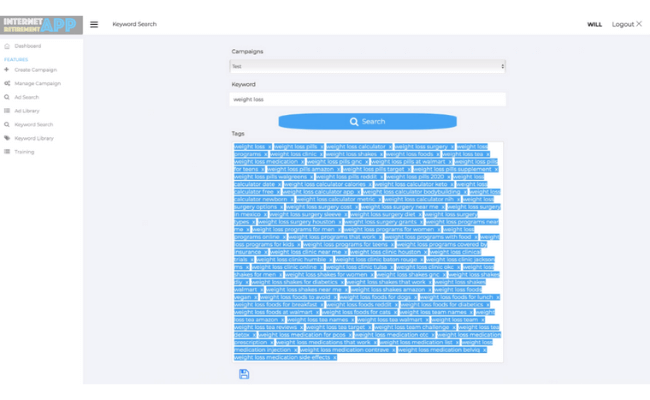Remove 'weight loss clinic baton rouge' tag
Viewport: 650px width, 400px height.
pyautogui.click(x=422, y=259)
